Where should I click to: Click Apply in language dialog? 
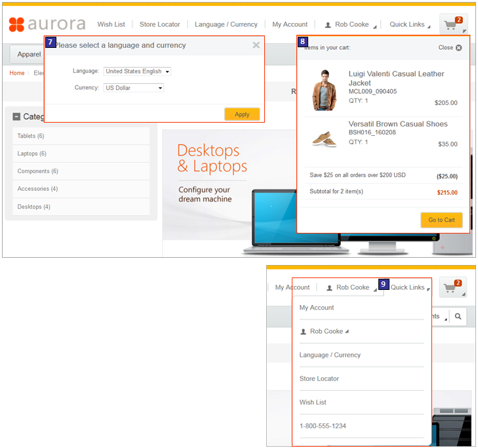tap(242, 114)
